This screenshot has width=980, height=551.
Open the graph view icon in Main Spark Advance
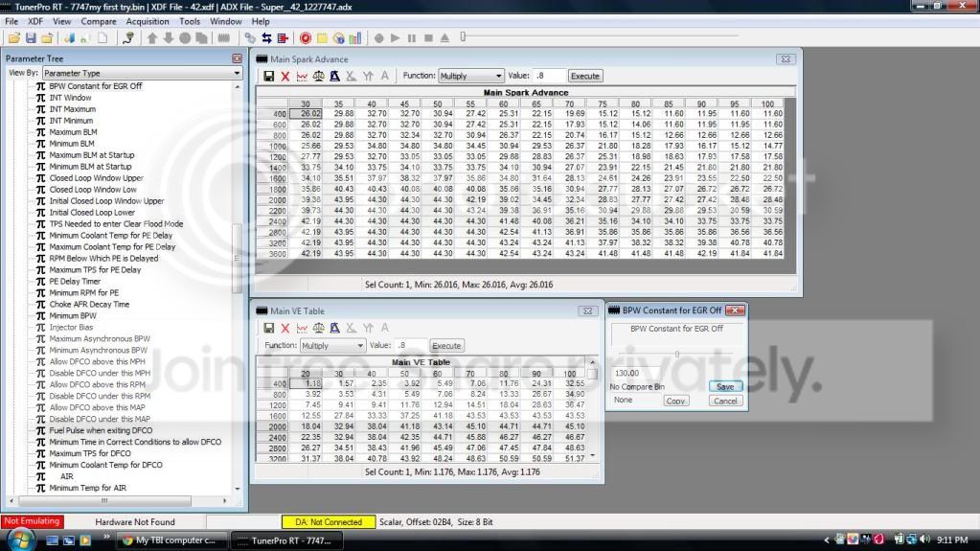(302, 77)
